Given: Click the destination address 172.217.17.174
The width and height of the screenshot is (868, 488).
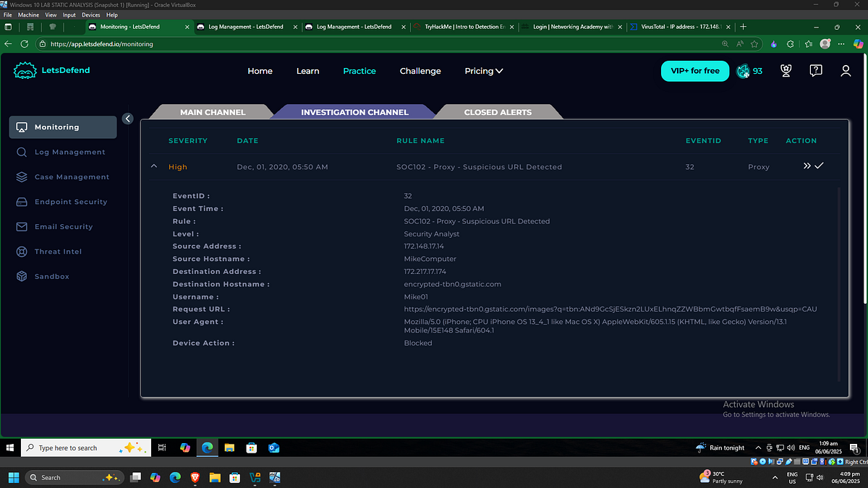Looking at the screenshot, I should [425, 272].
